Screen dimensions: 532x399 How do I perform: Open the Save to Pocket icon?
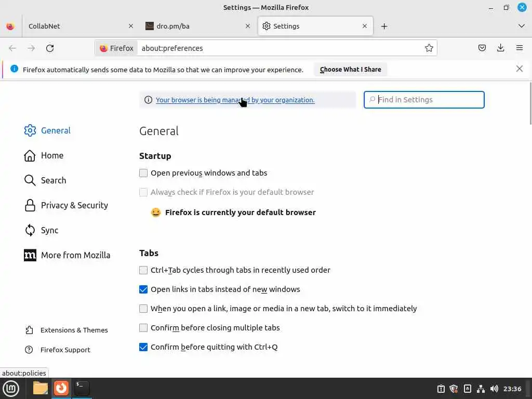point(482,48)
